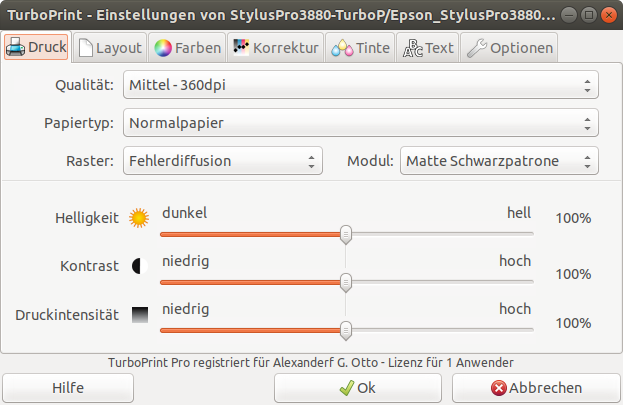The width and height of the screenshot is (623, 405).
Task: Click the Kontrast slider handle
Action: (346, 282)
